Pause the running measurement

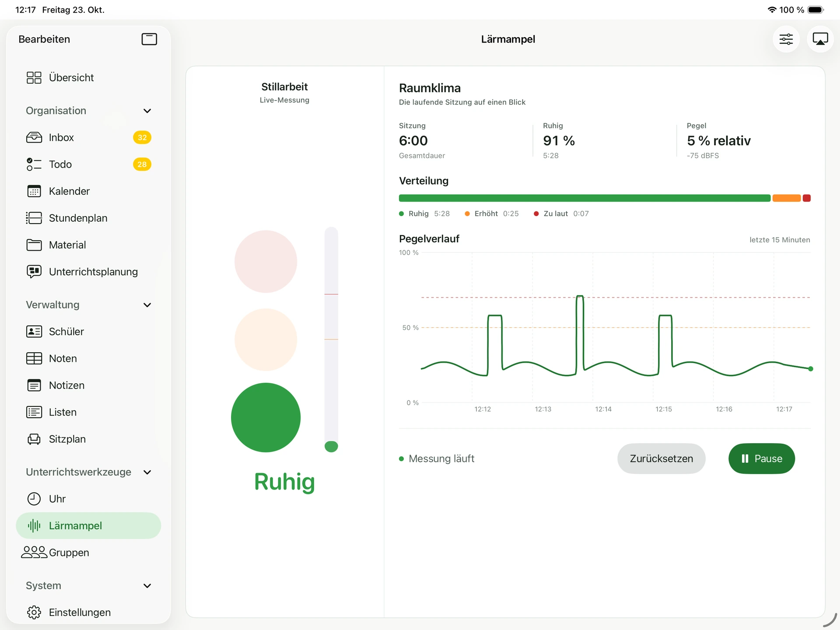point(762,458)
